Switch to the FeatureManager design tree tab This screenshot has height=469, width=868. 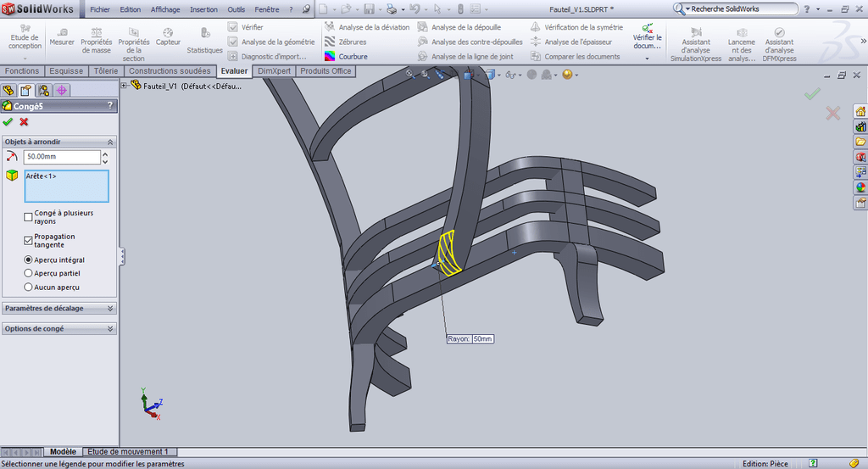tap(8, 90)
